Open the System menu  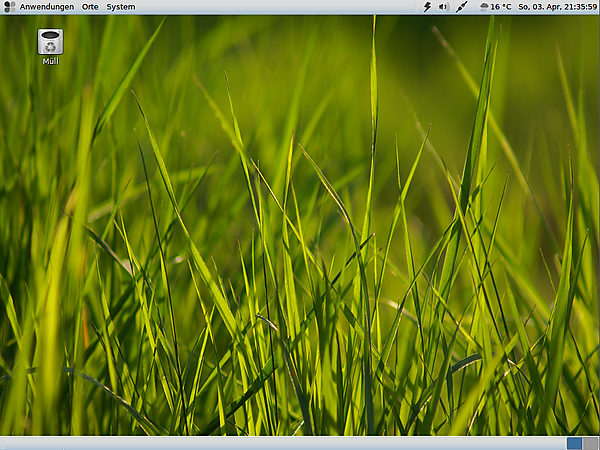click(120, 7)
